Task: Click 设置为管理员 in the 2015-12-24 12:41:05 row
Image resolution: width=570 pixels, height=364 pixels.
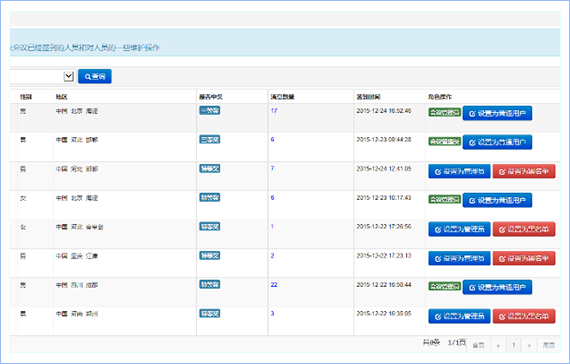Action: pos(459,171)
